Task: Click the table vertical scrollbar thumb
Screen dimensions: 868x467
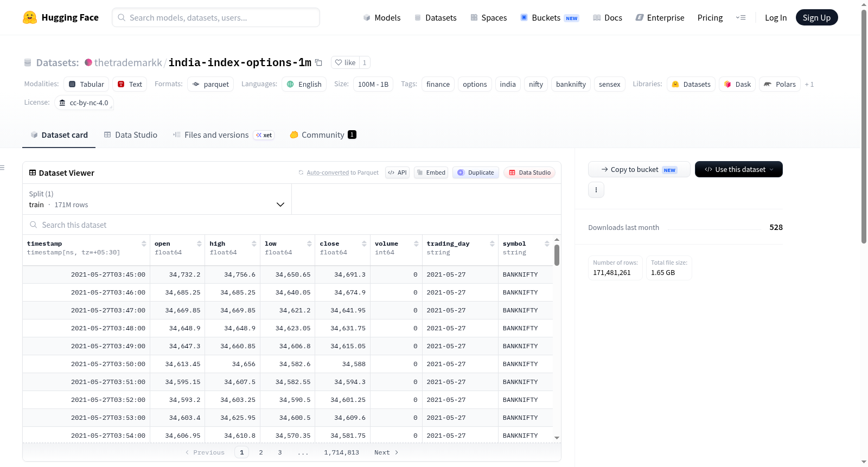Action: coord(557,255)
